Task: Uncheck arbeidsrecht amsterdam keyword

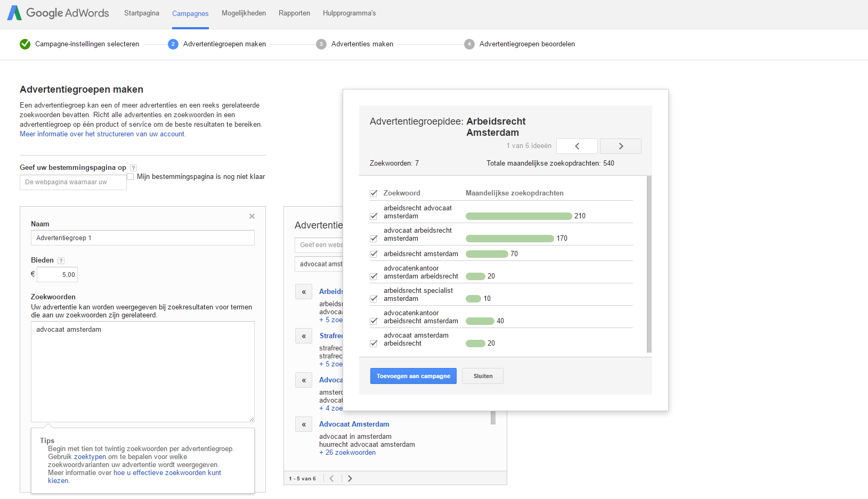Action: 374,254
